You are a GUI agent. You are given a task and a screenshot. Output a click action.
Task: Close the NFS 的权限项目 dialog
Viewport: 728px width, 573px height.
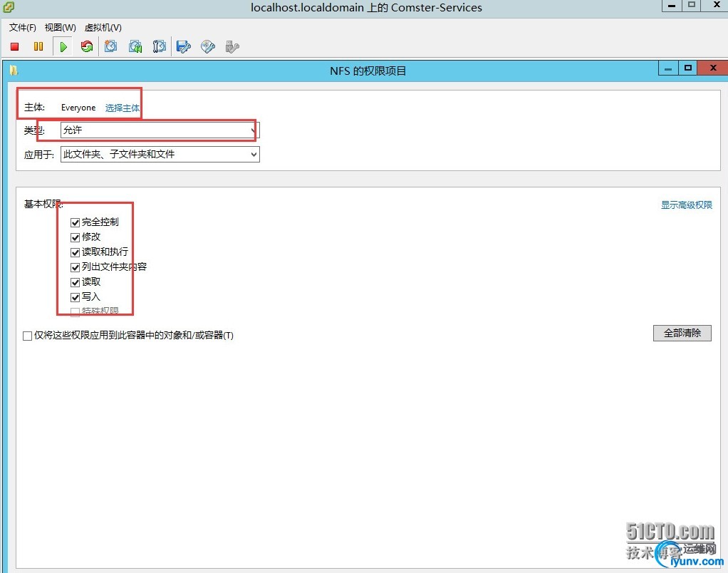point(713,68)
